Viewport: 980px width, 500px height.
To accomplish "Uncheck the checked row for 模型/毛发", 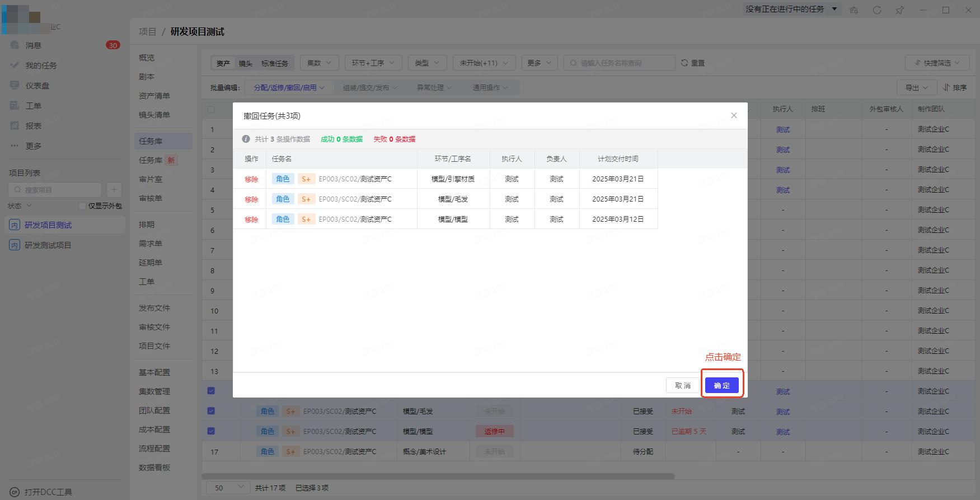I will tap(211, 411).
